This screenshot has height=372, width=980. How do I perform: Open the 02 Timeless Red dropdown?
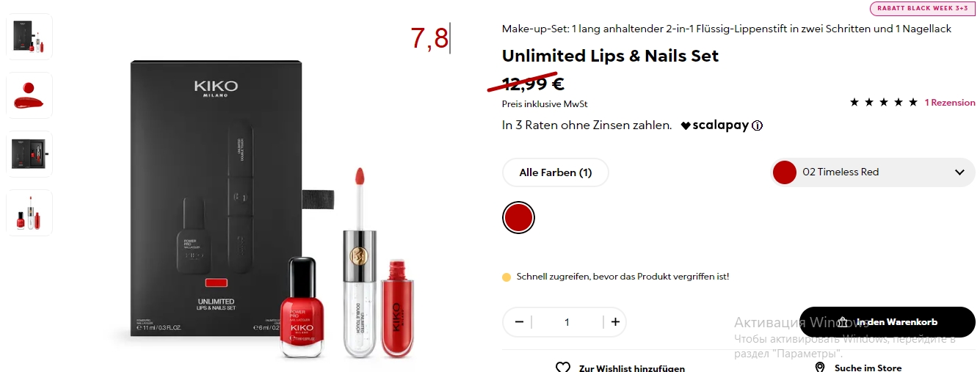(873, 172)
